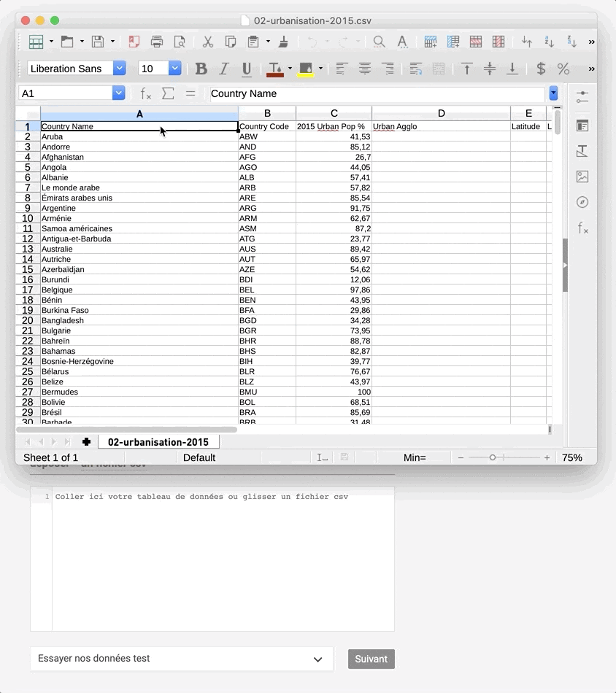This screenshot has width=616, height=693.
Task: Apply the red font color
Action: (x=274, y=69)
